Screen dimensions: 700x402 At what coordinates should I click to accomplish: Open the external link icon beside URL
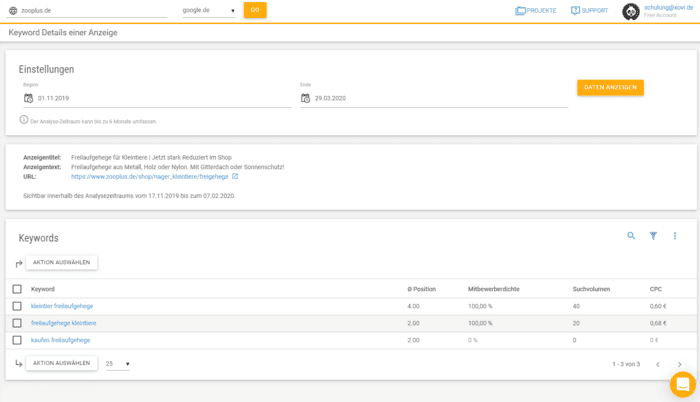tap(235, 176)
